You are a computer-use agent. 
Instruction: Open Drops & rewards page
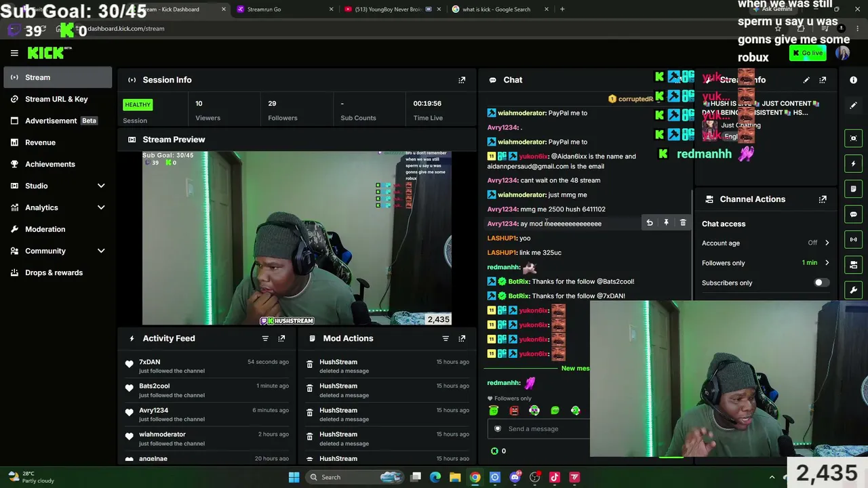58,272
